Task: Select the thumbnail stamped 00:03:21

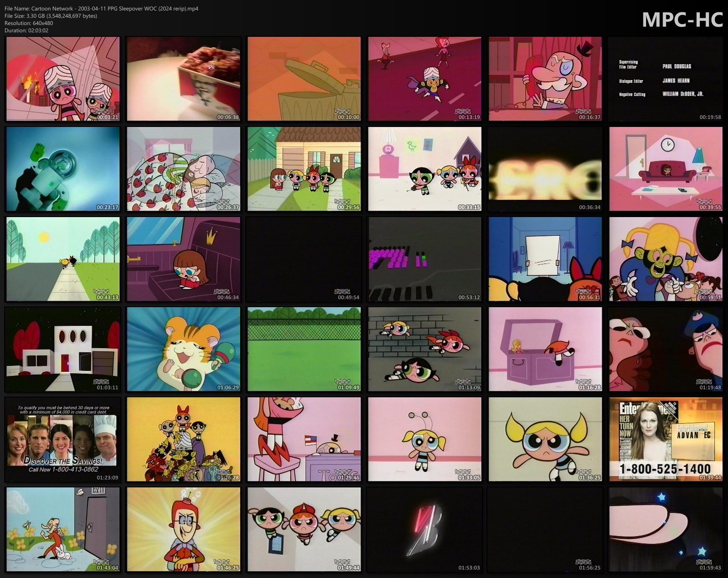Action: 63,79
